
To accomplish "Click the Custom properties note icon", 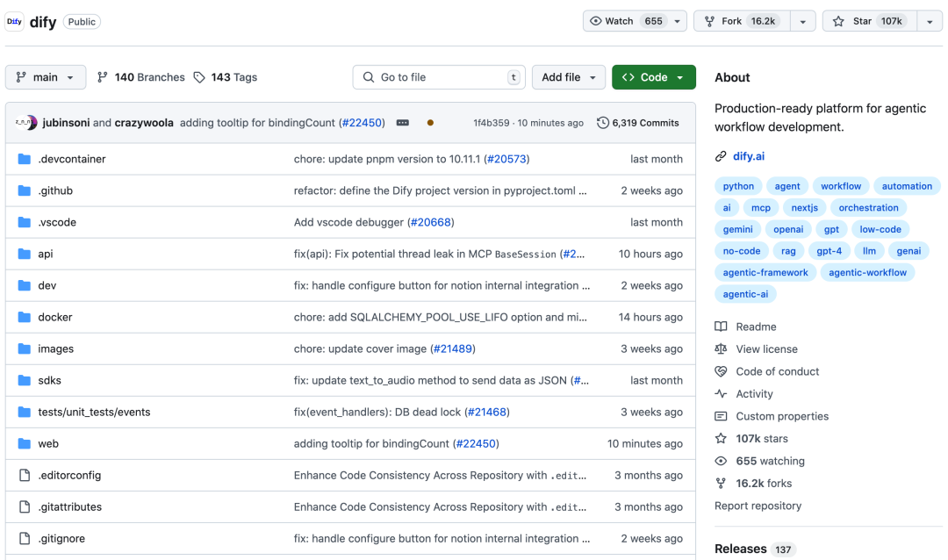I will coord(721,416).
